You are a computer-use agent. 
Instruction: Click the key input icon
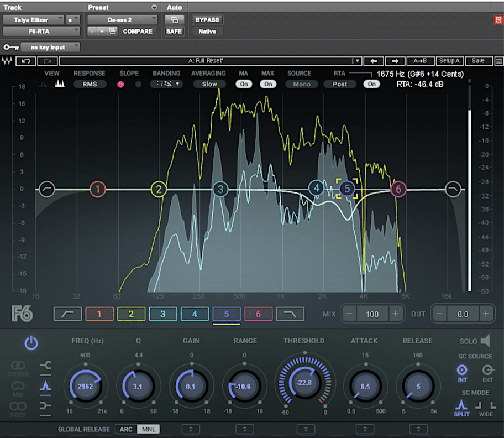click(x=11, y=48)
